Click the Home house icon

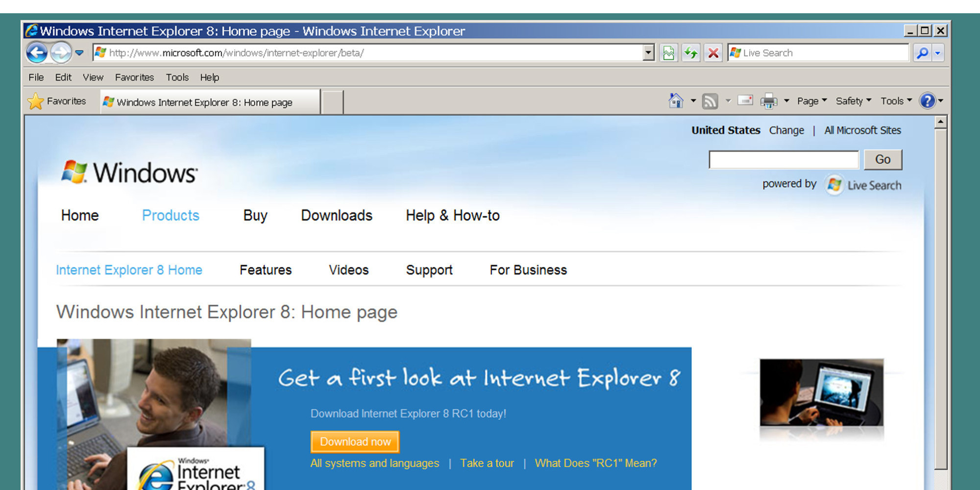tap(676, 101)
